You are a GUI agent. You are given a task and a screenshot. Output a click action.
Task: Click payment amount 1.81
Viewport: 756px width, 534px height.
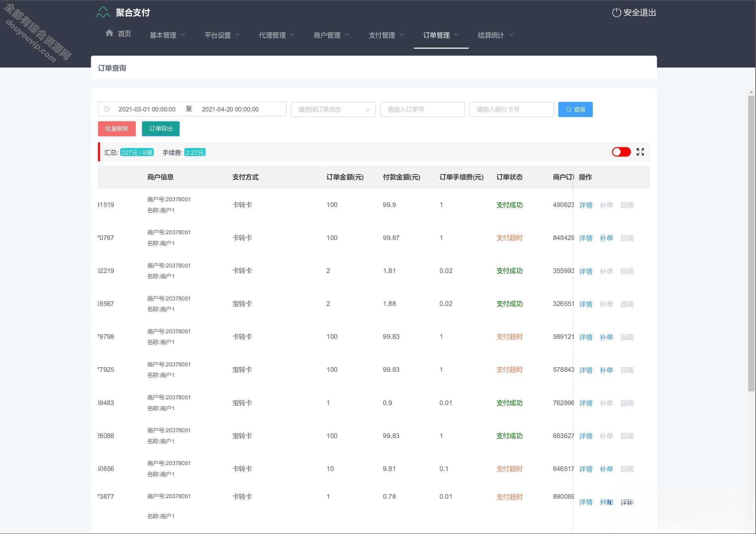tap(389, 270)
